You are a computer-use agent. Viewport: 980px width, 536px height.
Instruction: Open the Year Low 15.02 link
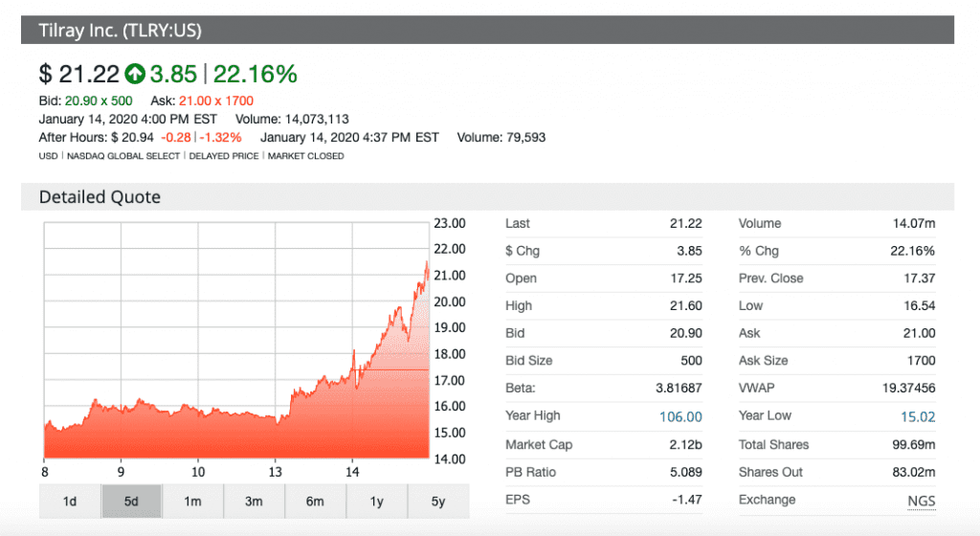[x=918, y=417]
